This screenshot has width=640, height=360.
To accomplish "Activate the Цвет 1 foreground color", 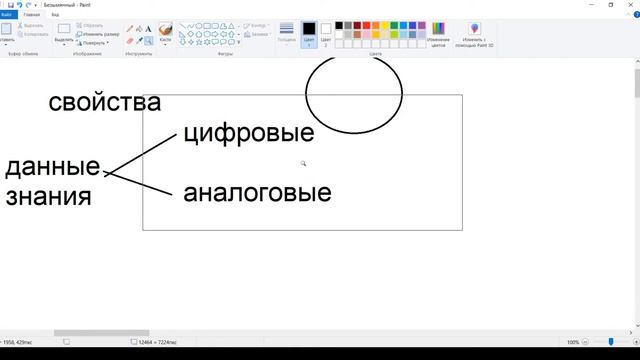I will pos(309,35).
